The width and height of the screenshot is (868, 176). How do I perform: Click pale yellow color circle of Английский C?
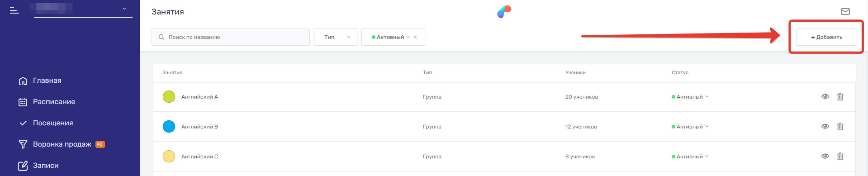(169, 157)
